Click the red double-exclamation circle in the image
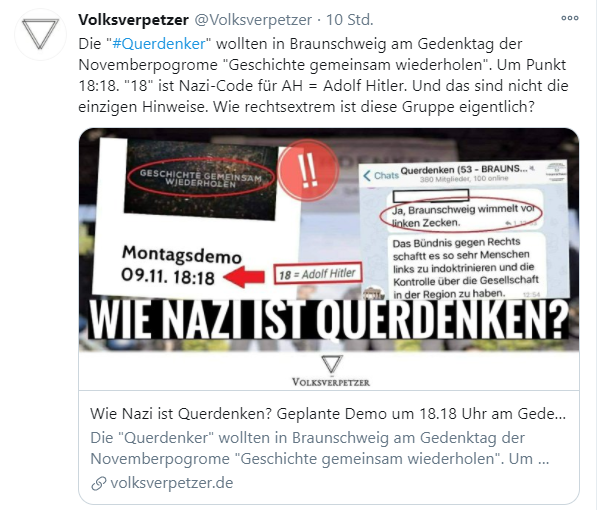 (308, 171)
